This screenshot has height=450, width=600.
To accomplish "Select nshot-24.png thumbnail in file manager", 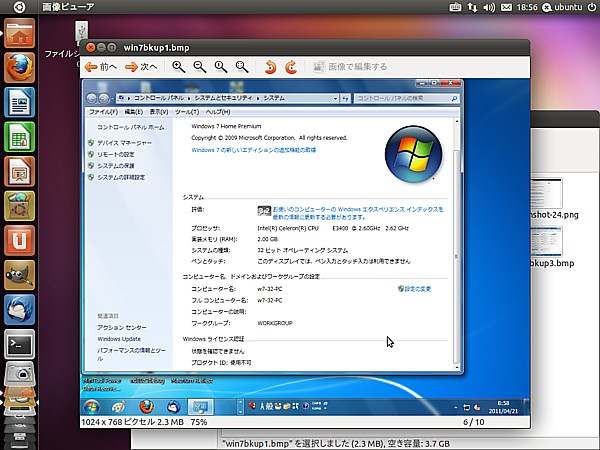I will pyautogui.click(x=546, y=194).
